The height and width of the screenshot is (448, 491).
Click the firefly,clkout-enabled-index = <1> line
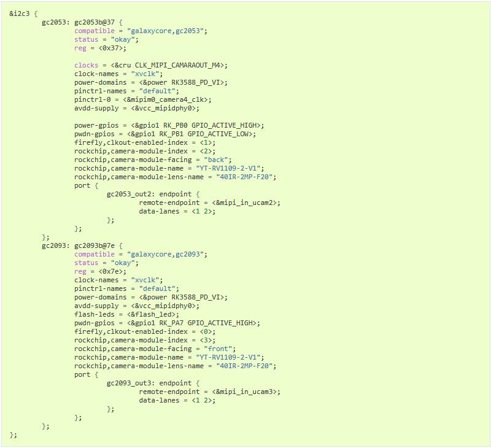pos(145,143)
